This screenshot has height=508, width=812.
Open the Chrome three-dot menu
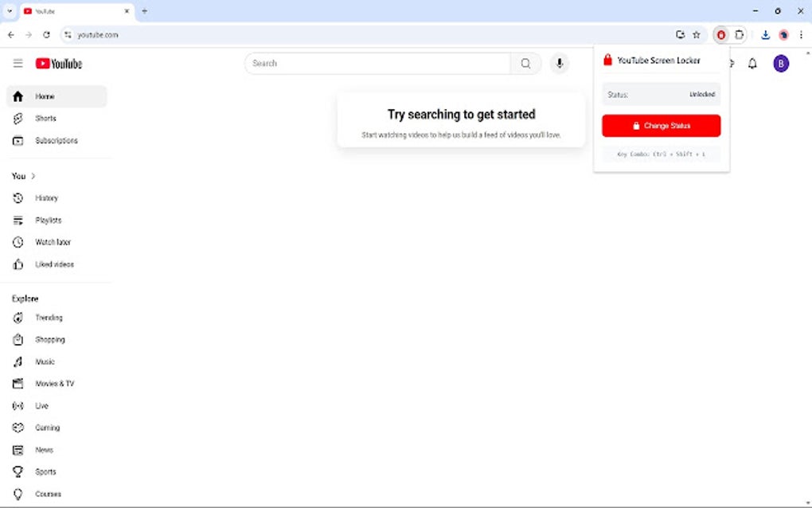point(801,34)
